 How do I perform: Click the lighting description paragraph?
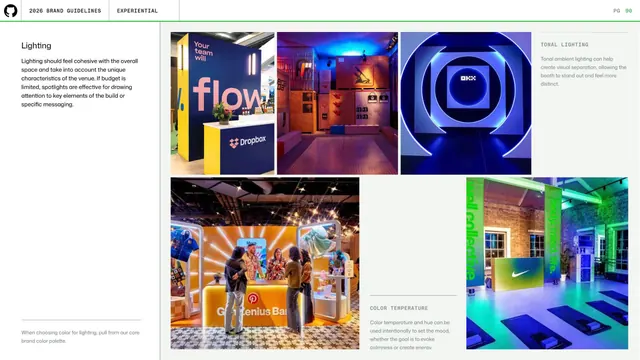[80, 82]
